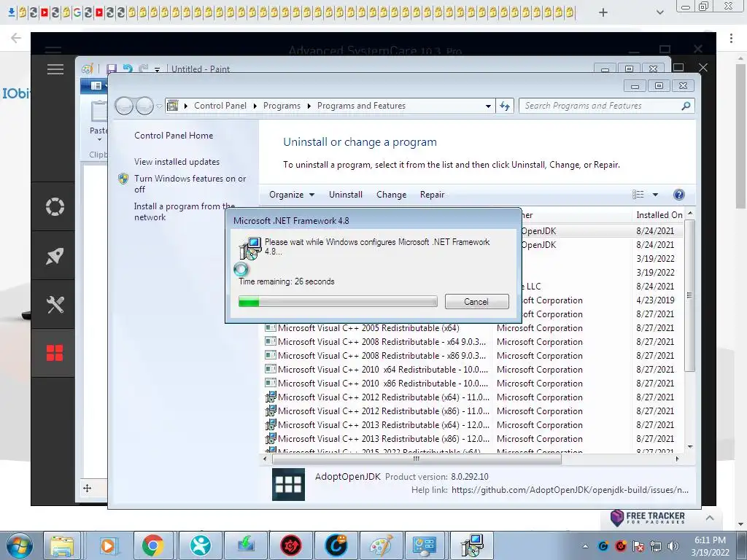Open Install a program from the network

185,211
